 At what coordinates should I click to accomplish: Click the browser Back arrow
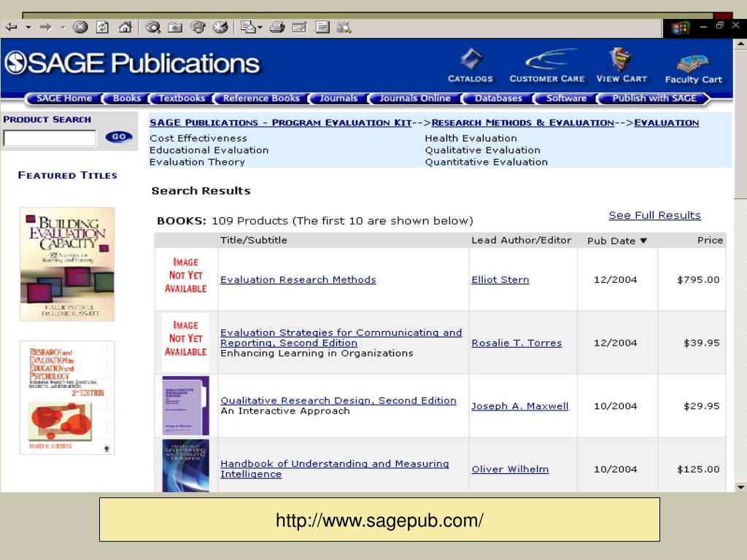click(11, 27)
